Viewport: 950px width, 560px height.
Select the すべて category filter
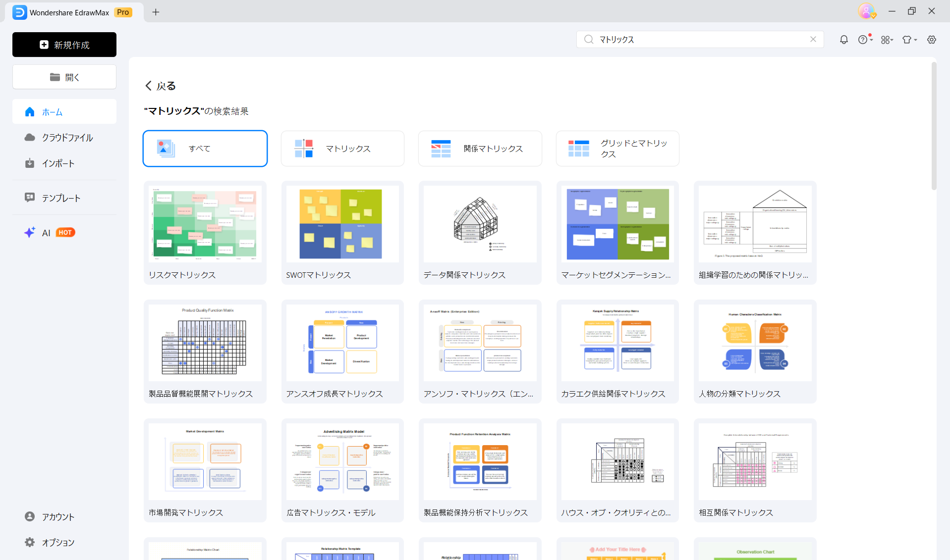pyautogui.click(x=205, y=149)
